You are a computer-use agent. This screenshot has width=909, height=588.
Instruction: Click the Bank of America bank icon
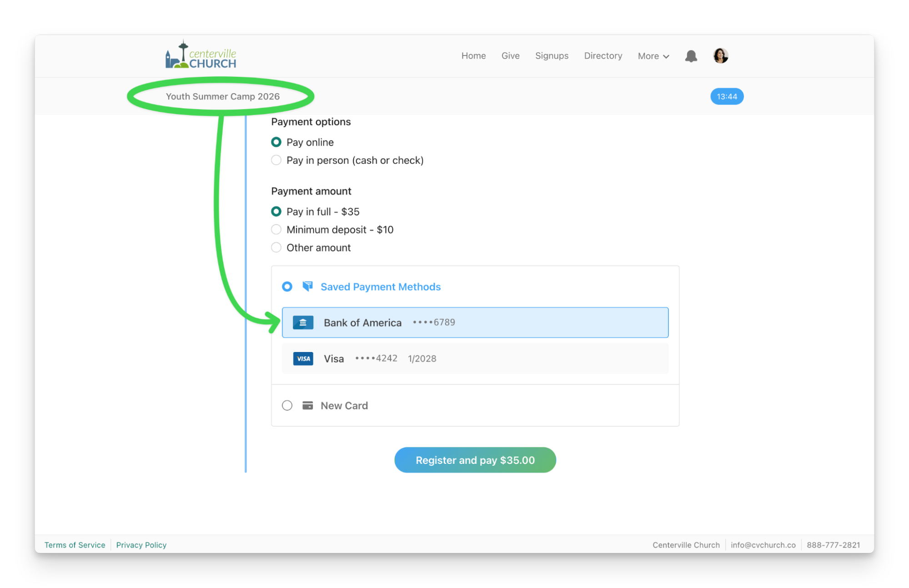(x=303, y=322)
